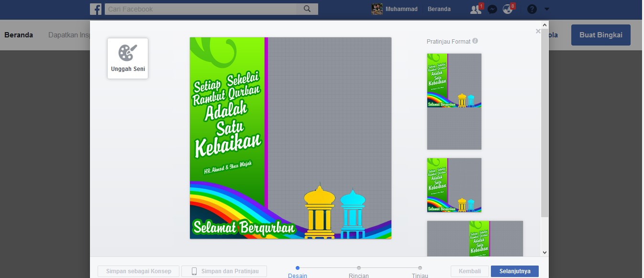Select the Rincian step marker
The height and width of the screenshot is (278, 644).
click(358, 268)
